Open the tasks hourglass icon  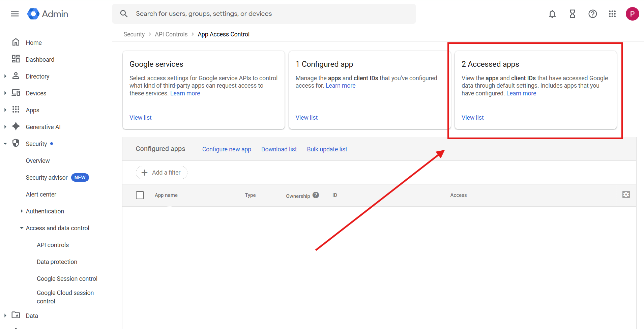coord(573,14)
